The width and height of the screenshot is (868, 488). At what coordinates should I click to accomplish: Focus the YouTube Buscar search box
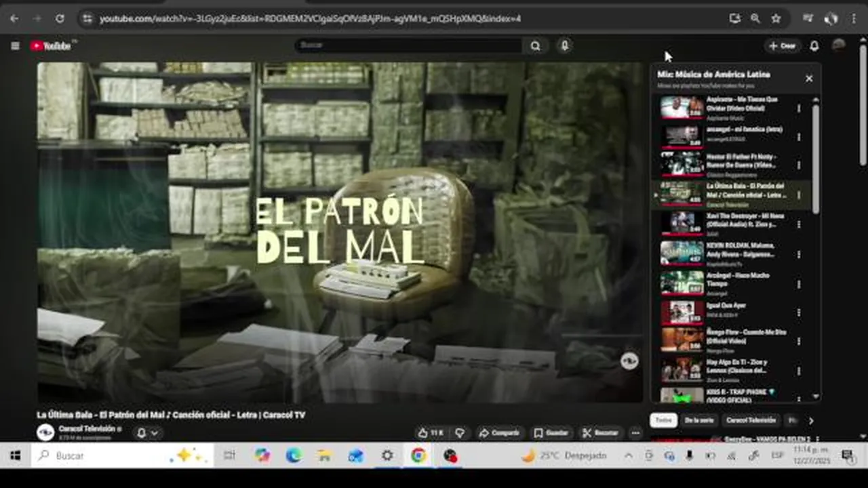(x=409, y=45)
